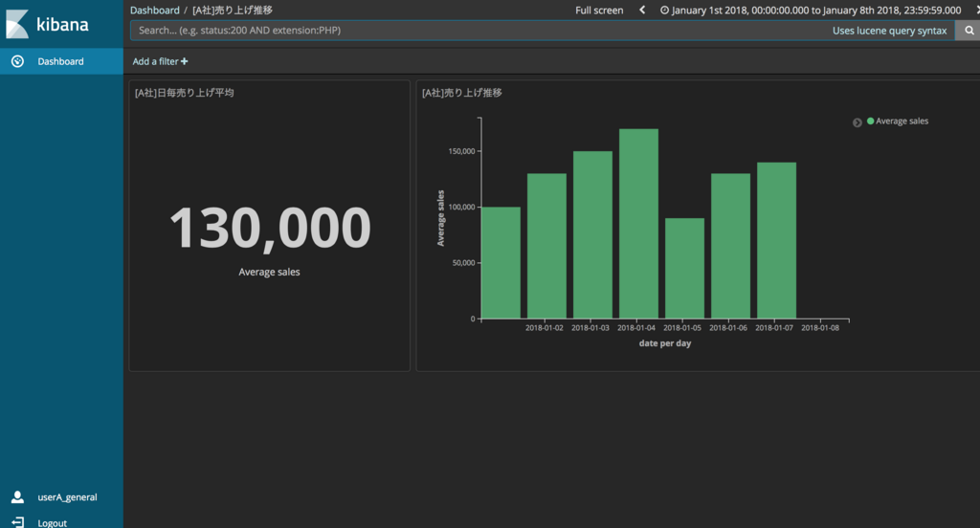
Task: Click the dashboard clock icon in sidebar
Action: point(17,61)
